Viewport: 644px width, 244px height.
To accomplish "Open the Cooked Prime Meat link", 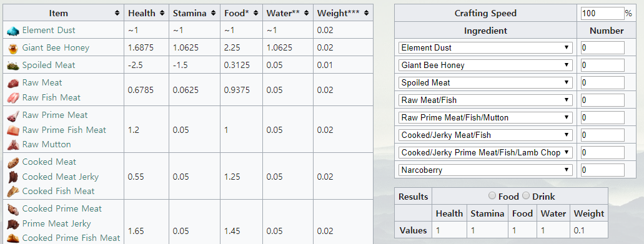I will 62,208.
